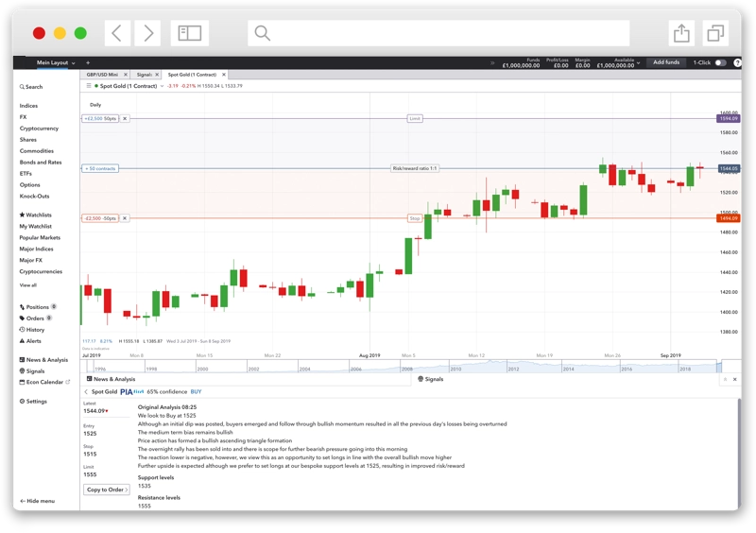Open the Cryptocurrency category
This screenshot has width=756, height=533.
pyautogui.click(x=39, y=129)
